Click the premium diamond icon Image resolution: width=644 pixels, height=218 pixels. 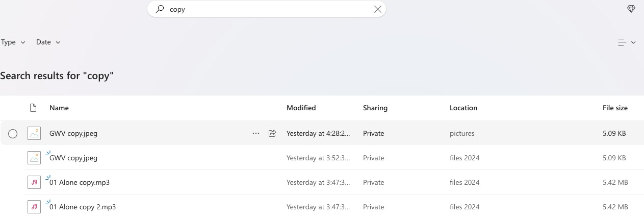631,9
